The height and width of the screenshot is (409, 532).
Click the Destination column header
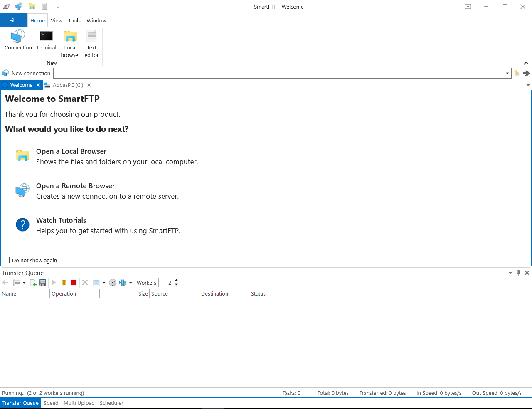224,293
